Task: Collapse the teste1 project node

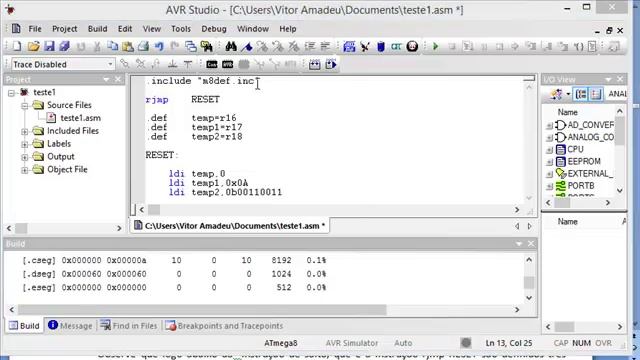Action: 11,93
